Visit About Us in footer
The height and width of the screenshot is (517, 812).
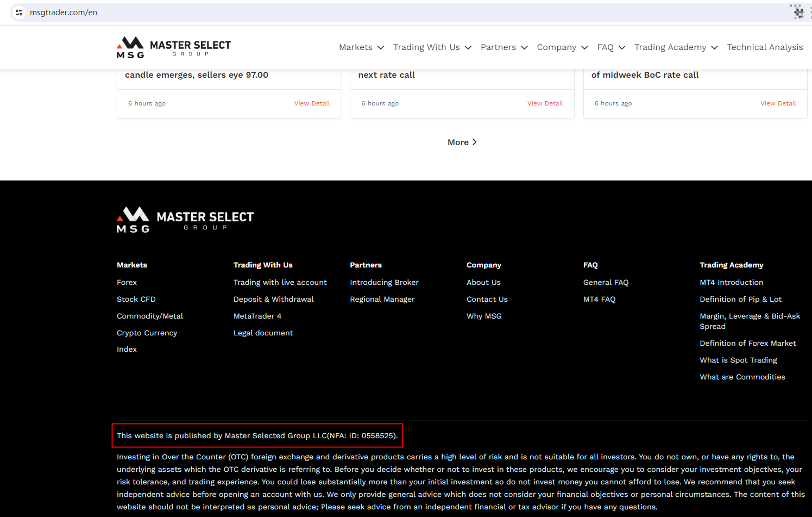(x=483, y=283)
